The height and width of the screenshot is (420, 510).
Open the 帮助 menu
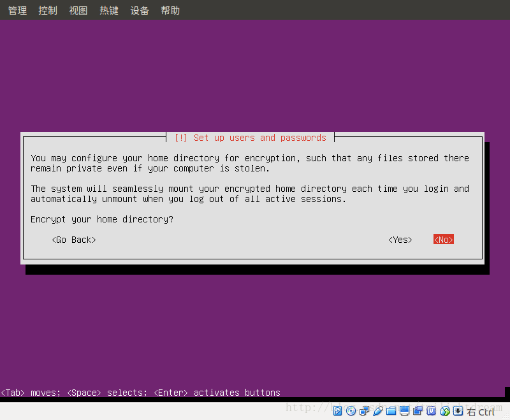click(170, 10)
